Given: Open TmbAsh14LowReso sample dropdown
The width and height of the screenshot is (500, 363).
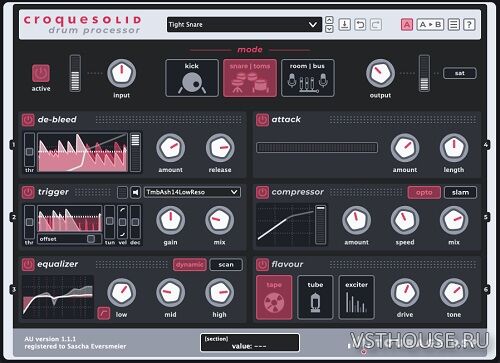Looking at the screenshot, I should pyautogui.click(x=192, y=192).
